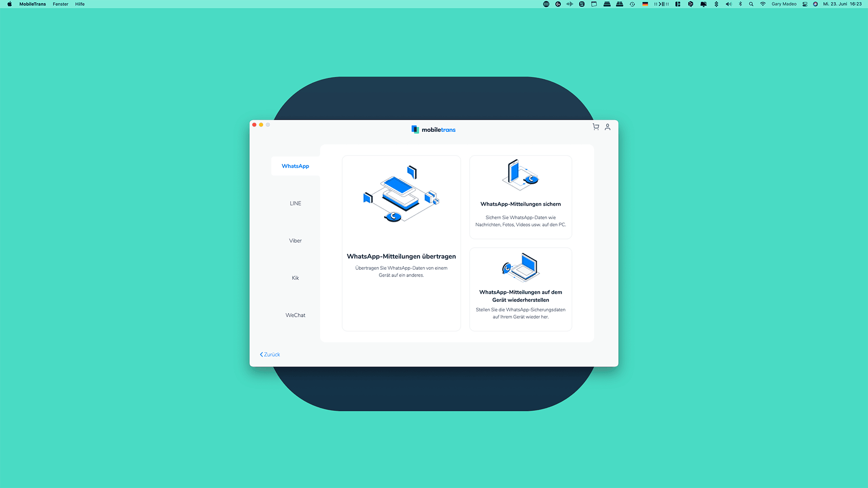
Task: Open the MobileTrans menu
Action: (x=33, y=4)
